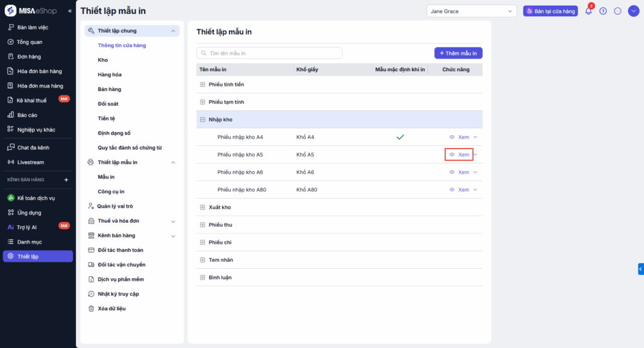Open the help question mark icon
This screenshot has height=348, width=644.
click(x=603, y=11)
